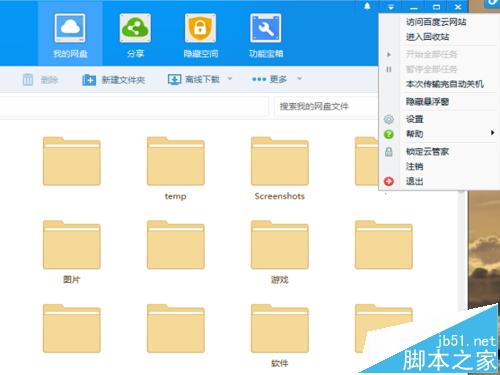The width and height of the screenshot is (500, 375).
Task: Create a folder with 新建文件夹
Action: [113, 80]
